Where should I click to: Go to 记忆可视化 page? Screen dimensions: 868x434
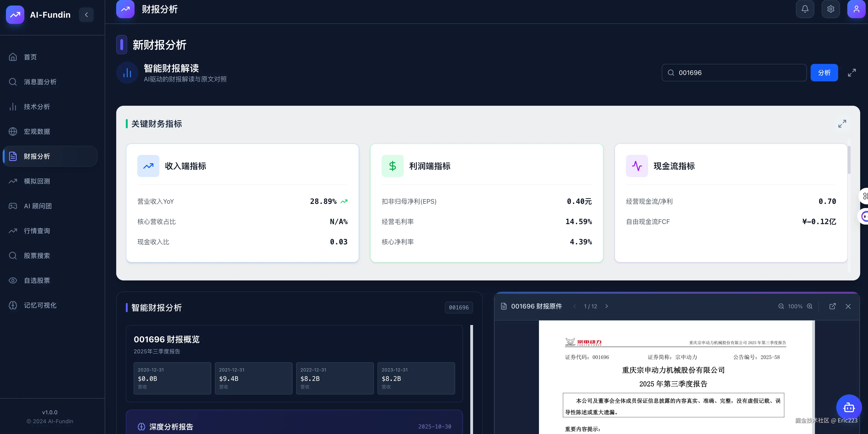click(40, 305)
